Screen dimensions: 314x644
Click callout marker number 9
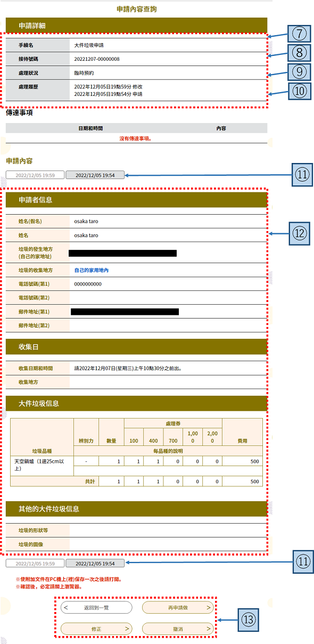(300, 71)
